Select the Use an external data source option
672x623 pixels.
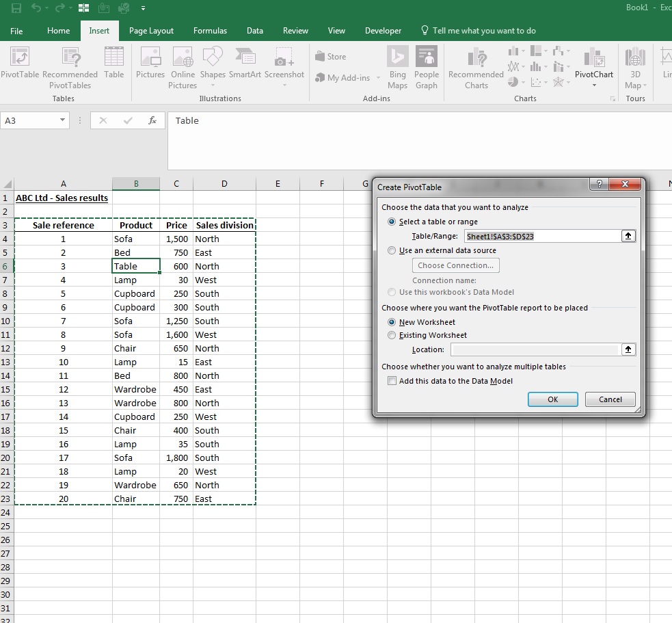[392, 250]
